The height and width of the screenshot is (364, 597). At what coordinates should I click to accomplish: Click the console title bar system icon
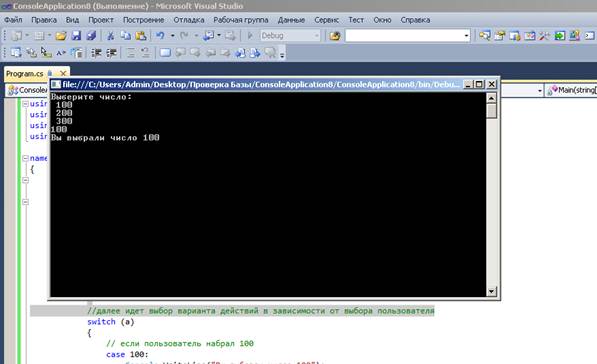[x=56, y=84]
